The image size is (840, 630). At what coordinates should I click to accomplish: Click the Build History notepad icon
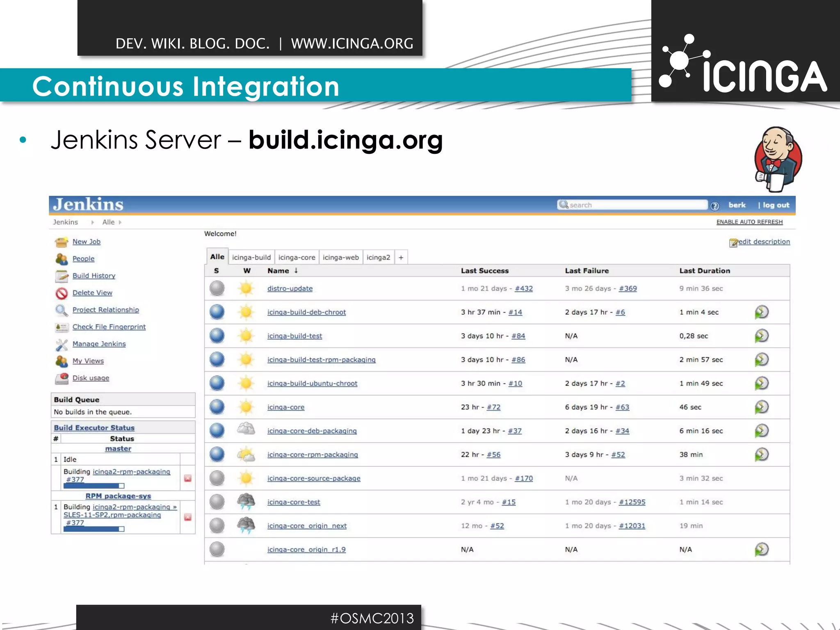click(x=62, y=276)
